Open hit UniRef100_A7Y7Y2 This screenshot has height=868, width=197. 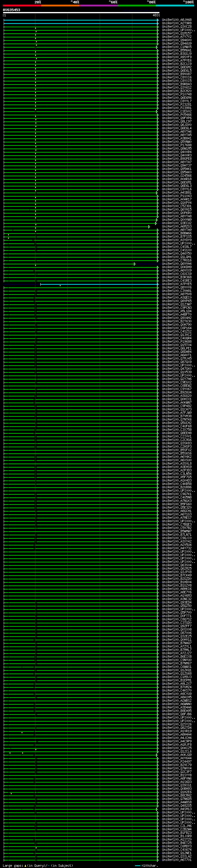[176, 37]
